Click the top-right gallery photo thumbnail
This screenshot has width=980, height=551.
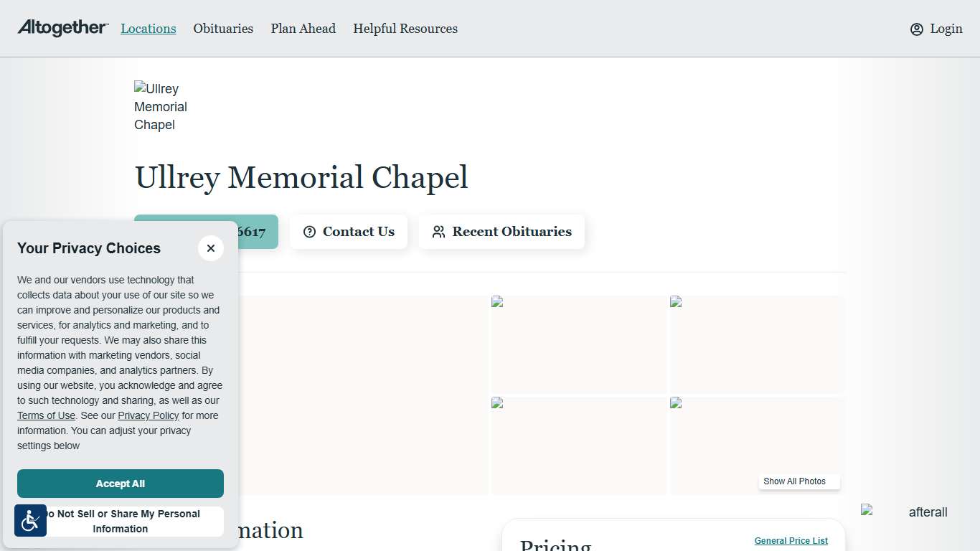pyautogui.click(x=756, y=344)
